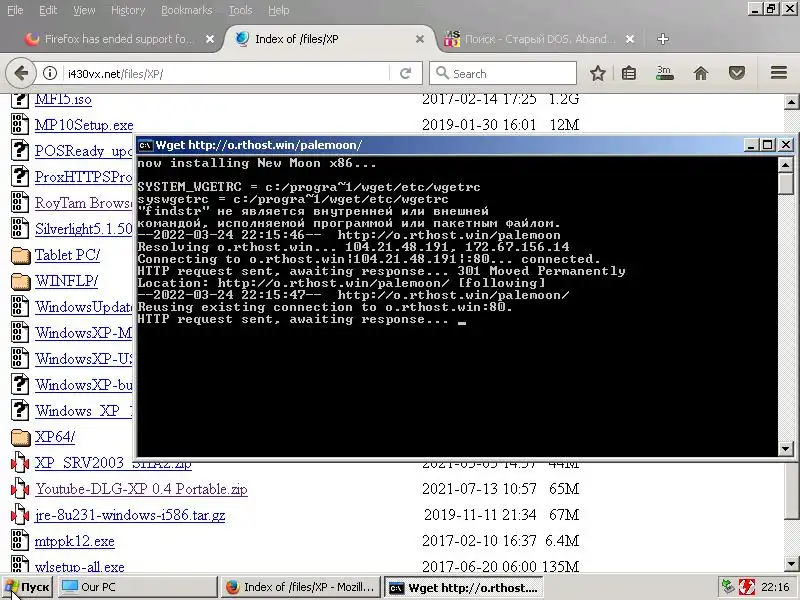This screenshot has height=600, width=800.
Task: Click the '65M' size of Youtube-DLG-XP
Action: 564,489
